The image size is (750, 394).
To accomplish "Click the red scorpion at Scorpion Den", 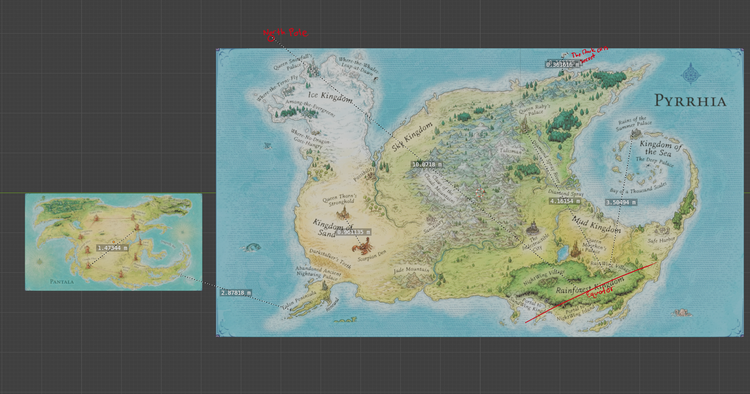I will (363, 247).
